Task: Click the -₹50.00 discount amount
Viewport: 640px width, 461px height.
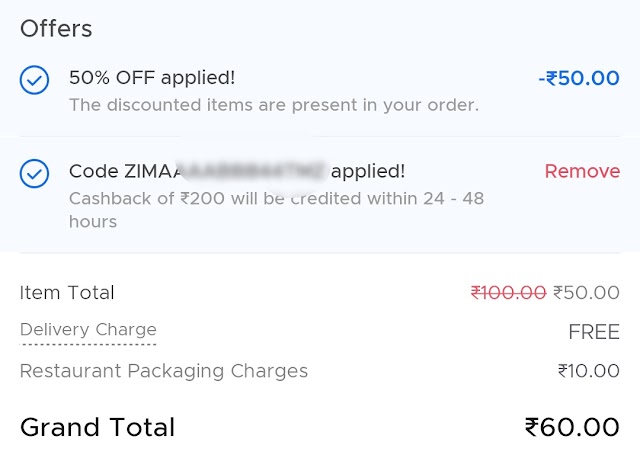Action: coord(578,78)
